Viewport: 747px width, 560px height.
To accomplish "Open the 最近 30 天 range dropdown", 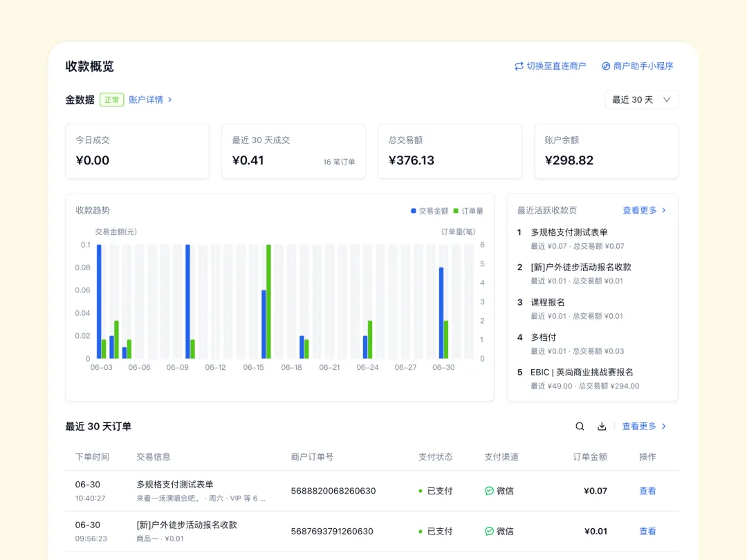I will click(x=641, y=100).
